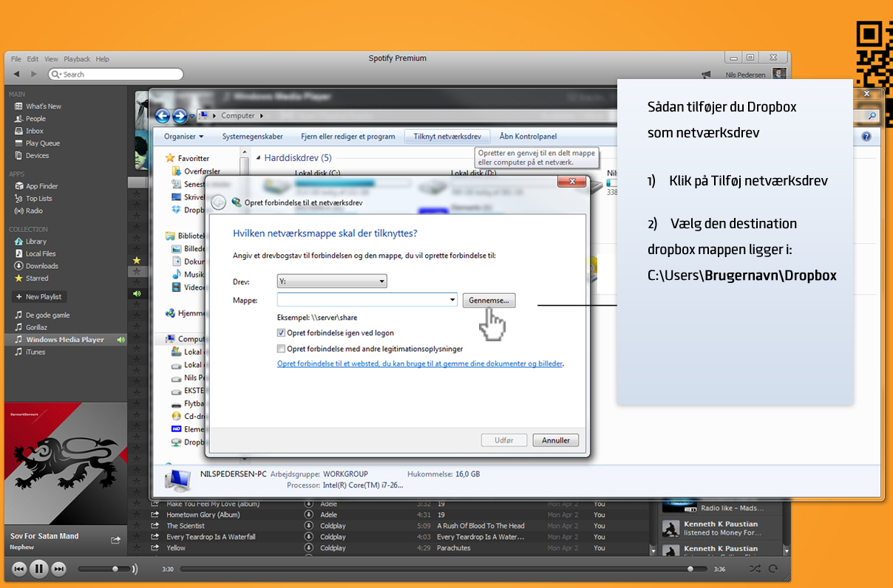Click the Lion album artwork
This screenshot has height=588, width=893.
click(65, 462)
